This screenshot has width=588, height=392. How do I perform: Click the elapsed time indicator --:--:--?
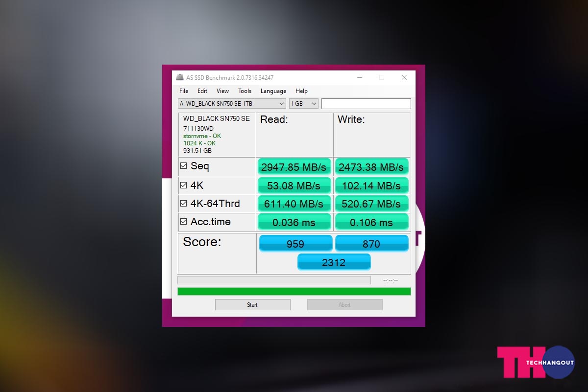[x=391, y=280]
